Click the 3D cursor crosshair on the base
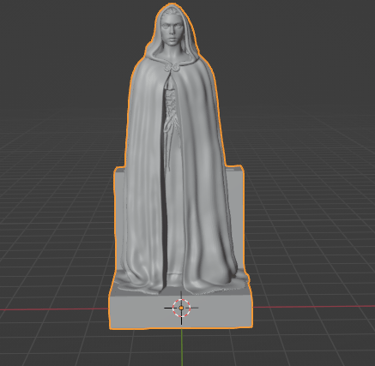 coord(181,308)
